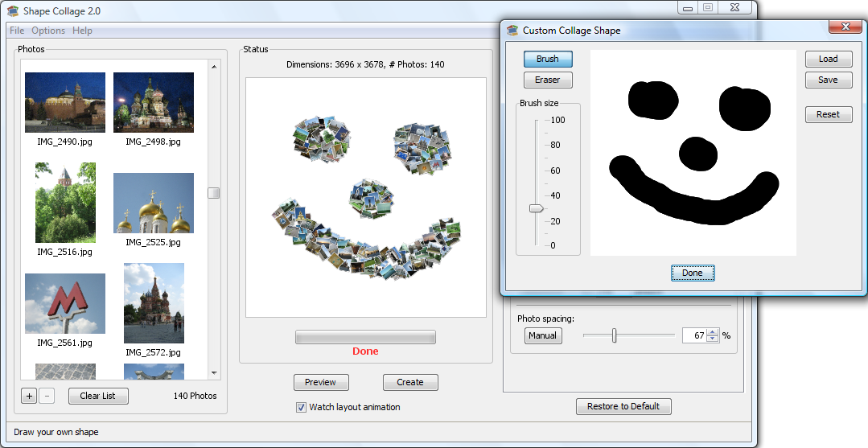Increase photo spacing with up stepper arrow
The height and width of the screenshot is (448, 868).
click(712, 332)
